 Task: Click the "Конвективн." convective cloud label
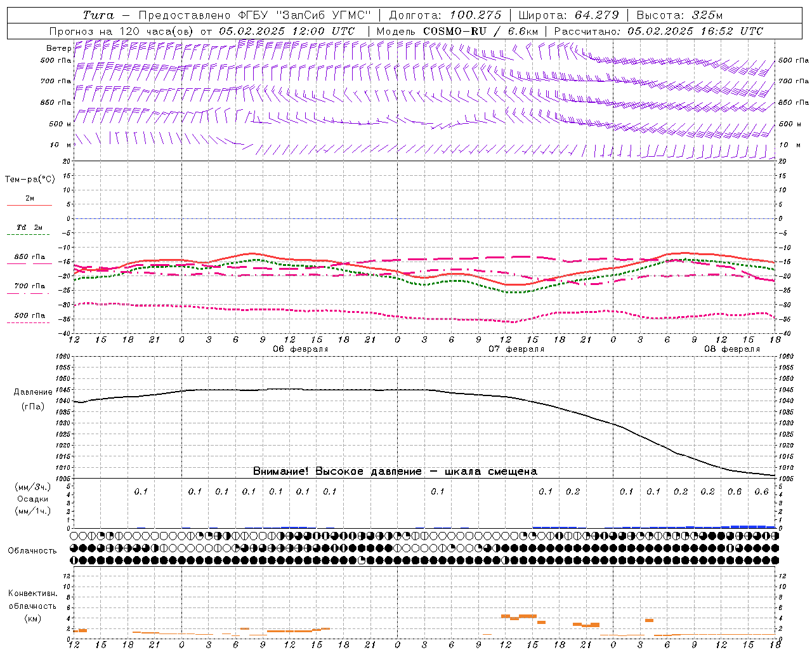(x=32, y=594)
